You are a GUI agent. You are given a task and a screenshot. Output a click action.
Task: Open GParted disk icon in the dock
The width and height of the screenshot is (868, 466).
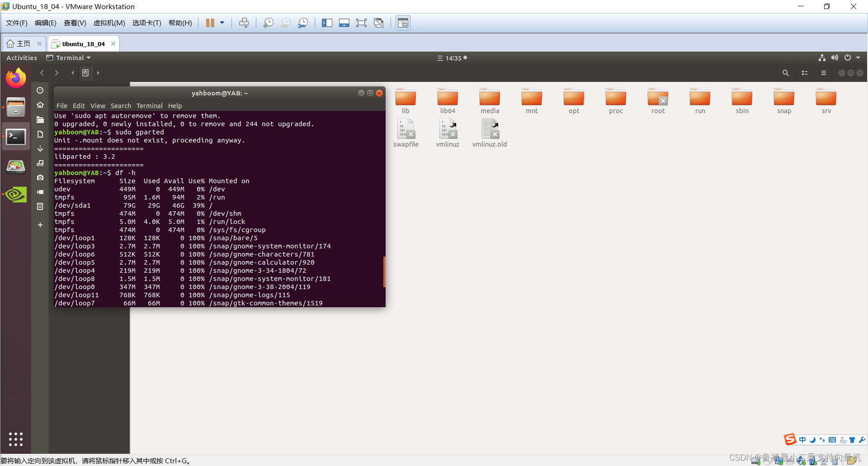(16, 166)
